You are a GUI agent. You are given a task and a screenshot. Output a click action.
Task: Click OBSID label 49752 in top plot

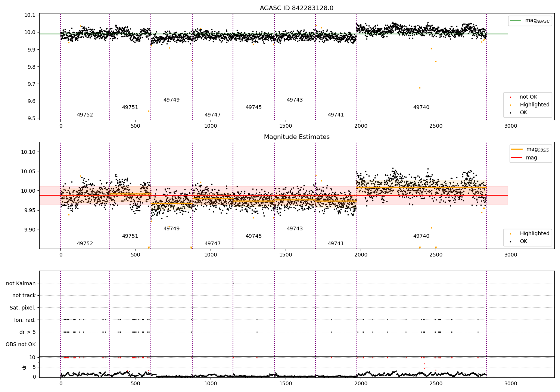85,115
